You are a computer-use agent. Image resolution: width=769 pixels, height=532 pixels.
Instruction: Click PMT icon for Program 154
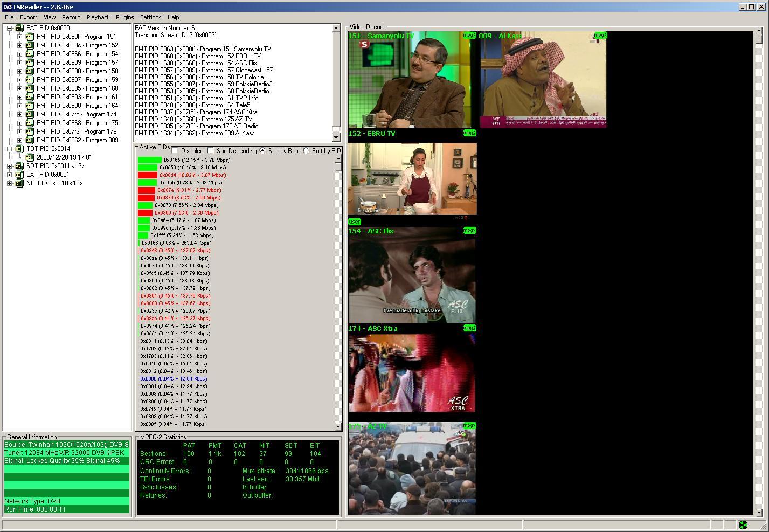click(x=30, y=54)
